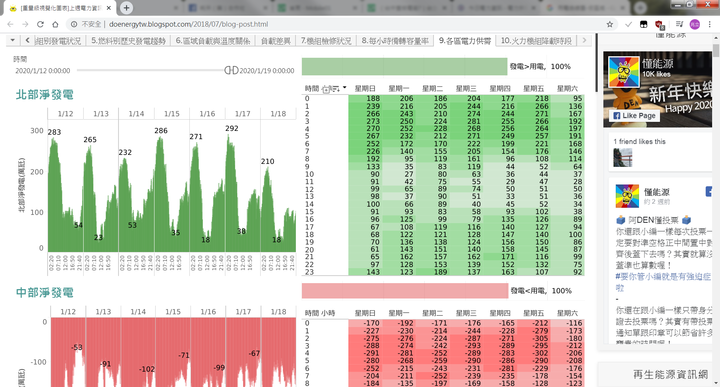Viewport: 720px width, 387px height.
Task: Open the 負載差異 tab
Action: [x=276, y=41]
